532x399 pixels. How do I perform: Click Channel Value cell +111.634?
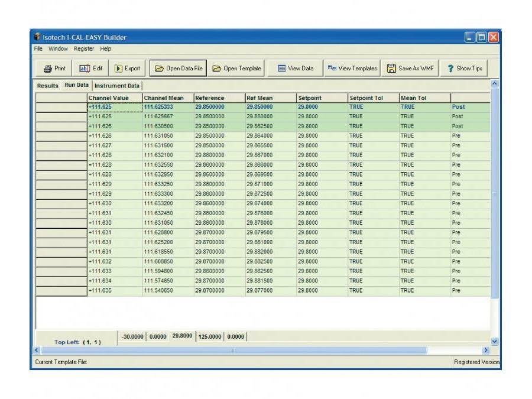115,281
